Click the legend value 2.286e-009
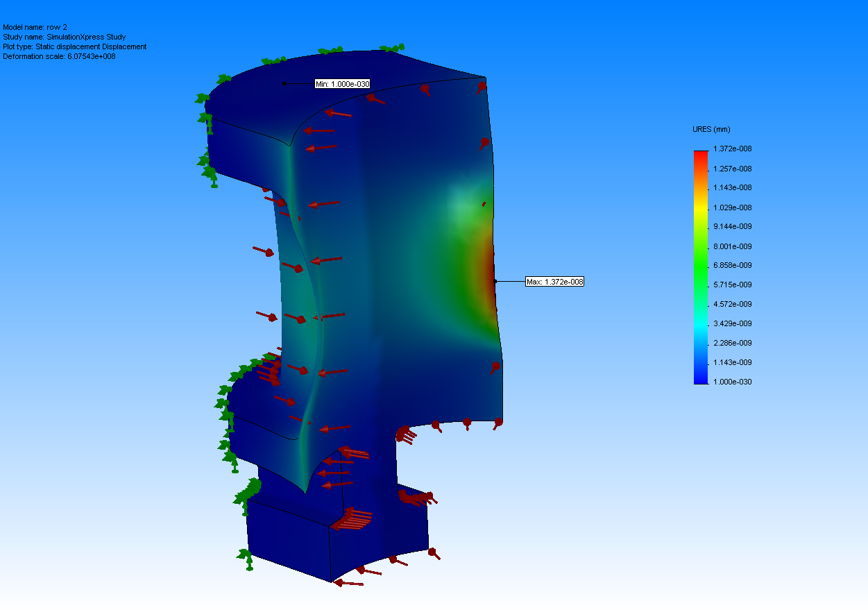Viewport: 868px width, 610px height. (733, 344)
